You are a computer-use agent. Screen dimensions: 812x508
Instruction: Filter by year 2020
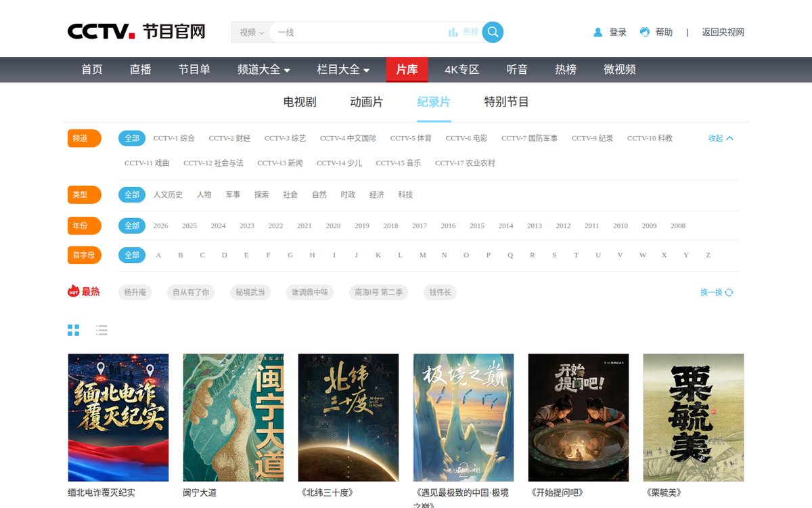pyautogui.click(x=333, y=226)
